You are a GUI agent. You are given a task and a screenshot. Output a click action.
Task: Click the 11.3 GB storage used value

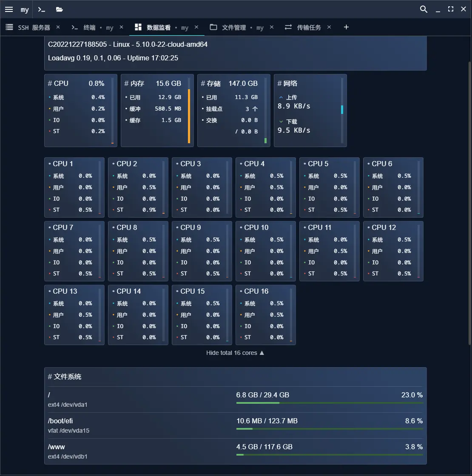click(246, 97)
